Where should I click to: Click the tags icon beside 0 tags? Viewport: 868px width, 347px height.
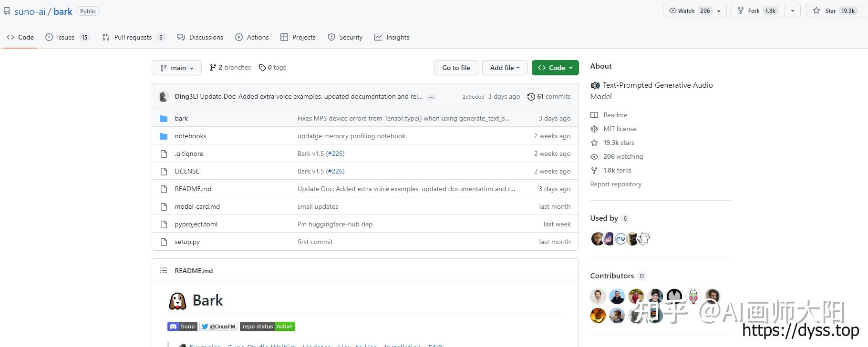coord(262,68)
